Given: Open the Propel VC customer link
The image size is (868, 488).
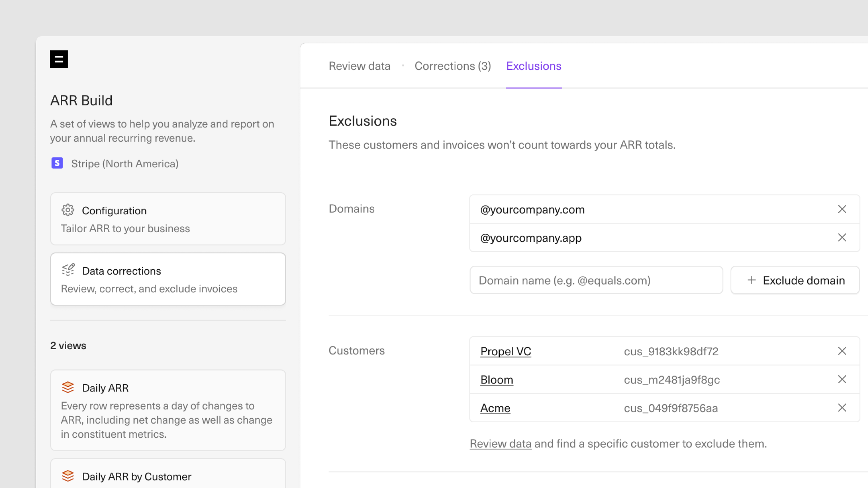Looking at the screenshot, I should 506,351.
